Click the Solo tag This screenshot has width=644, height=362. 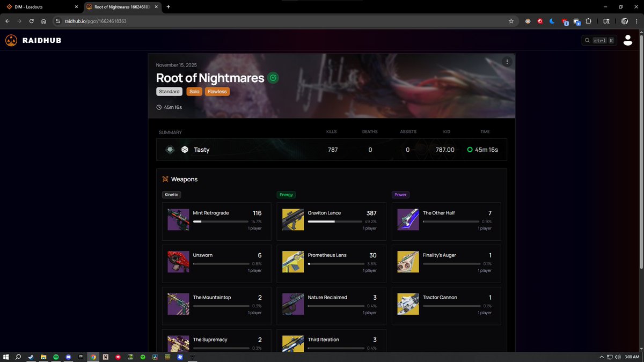click(194, 92)
